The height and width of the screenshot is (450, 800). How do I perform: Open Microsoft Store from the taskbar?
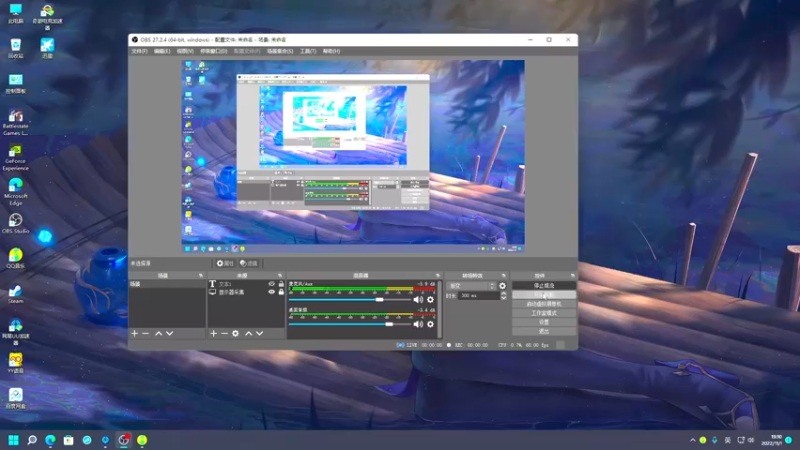pyautogui.click(x=68, y=440)
